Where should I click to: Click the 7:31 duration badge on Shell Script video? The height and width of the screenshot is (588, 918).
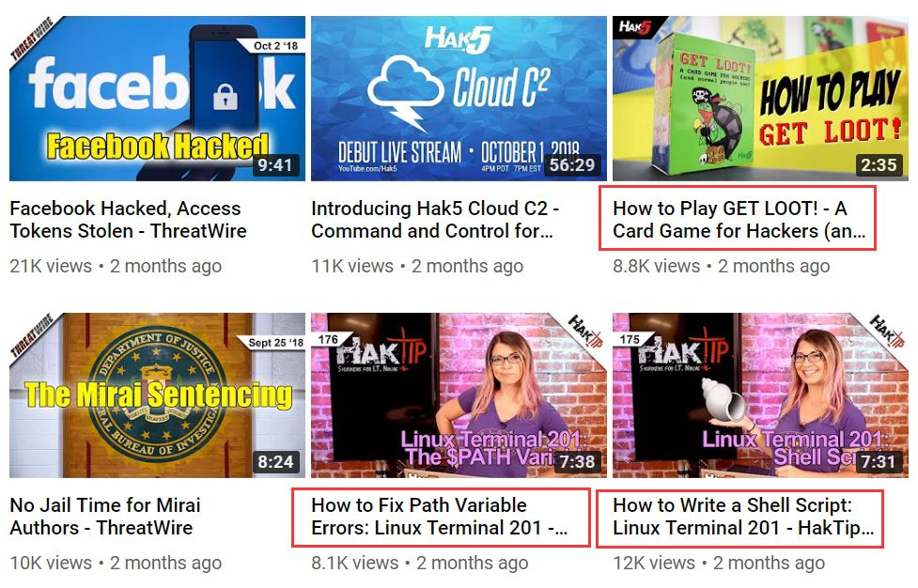(x=879, y=461)
